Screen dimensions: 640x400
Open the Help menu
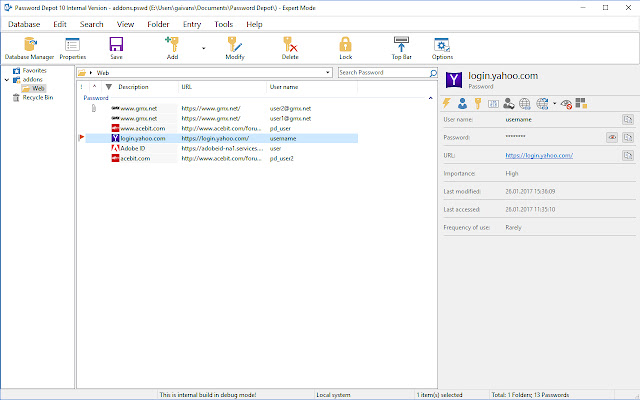(254, 24)
